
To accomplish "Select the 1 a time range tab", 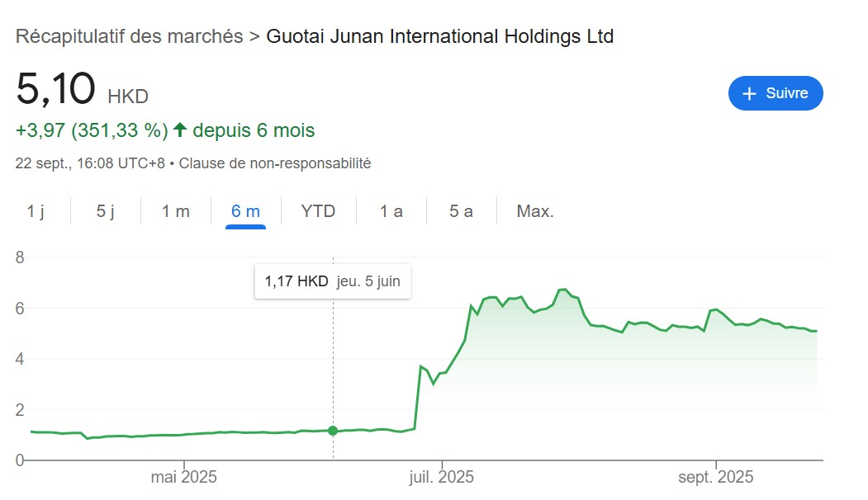I will pos(391,211).
